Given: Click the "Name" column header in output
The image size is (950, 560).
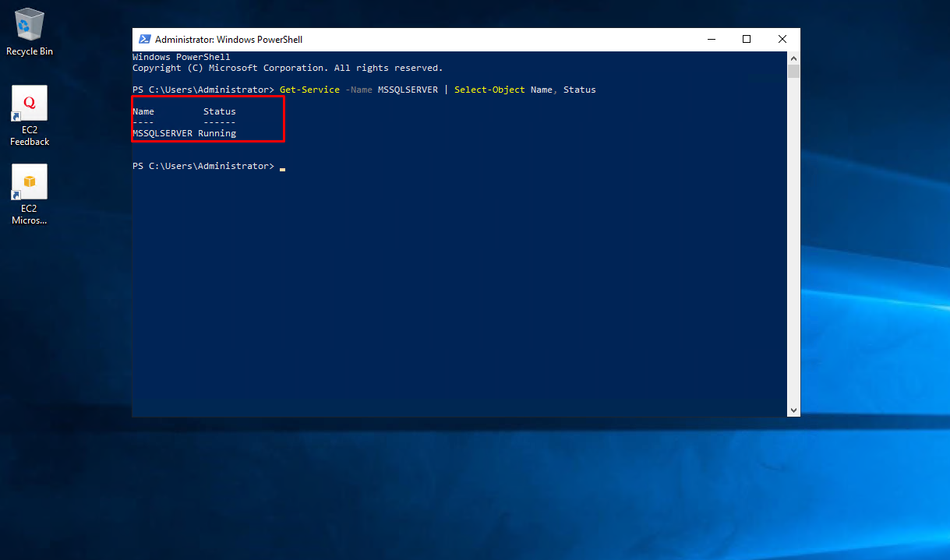Looking at the screenshot, I should coord(143,111).
